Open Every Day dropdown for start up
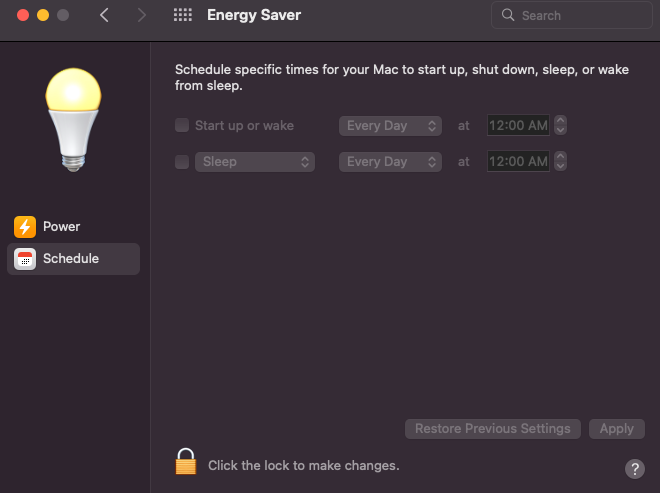Screen dimensions: 660x493 (x=390, y=126)
